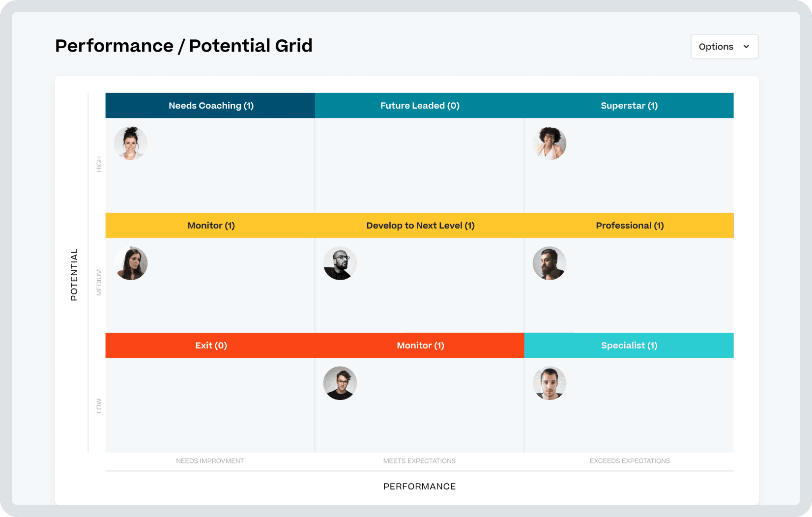Image resolution: width=812 pixels, height=517 pixels.
Task: Click the Superstar (1) header
Action: pyautogui.click(x=629, y=105)
